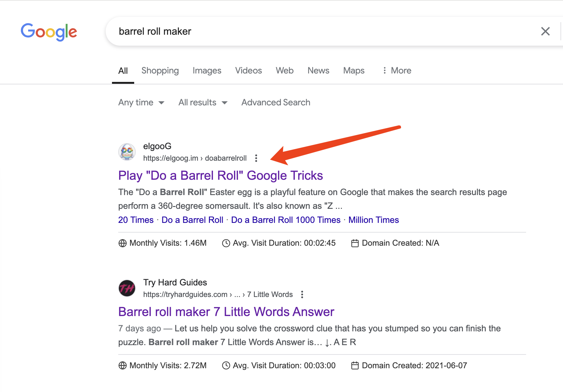Screen dimensions: 563x392
Task: Click the Try Hard Guides site name
Action: tap(175, 283)
